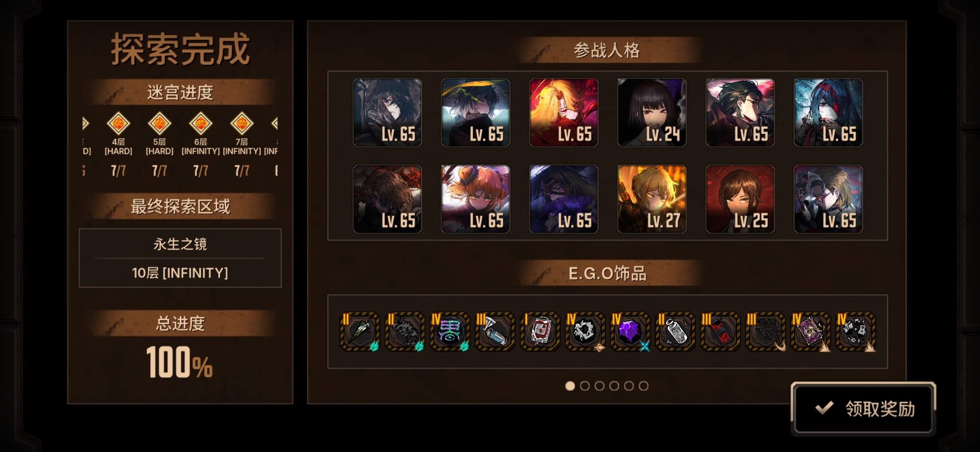This screenshot has width=980, height=452.
Task: Select the blood bag E.G.O gift
Action: 540,331
